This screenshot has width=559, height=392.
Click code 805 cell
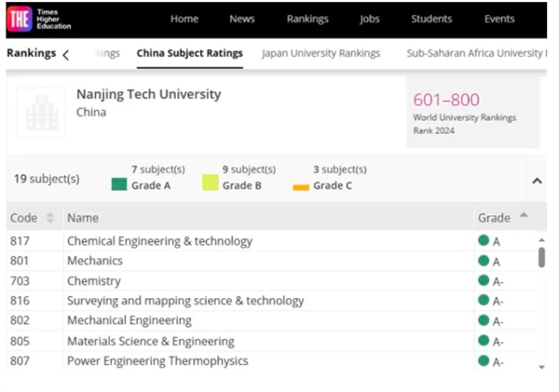point(20,342)
